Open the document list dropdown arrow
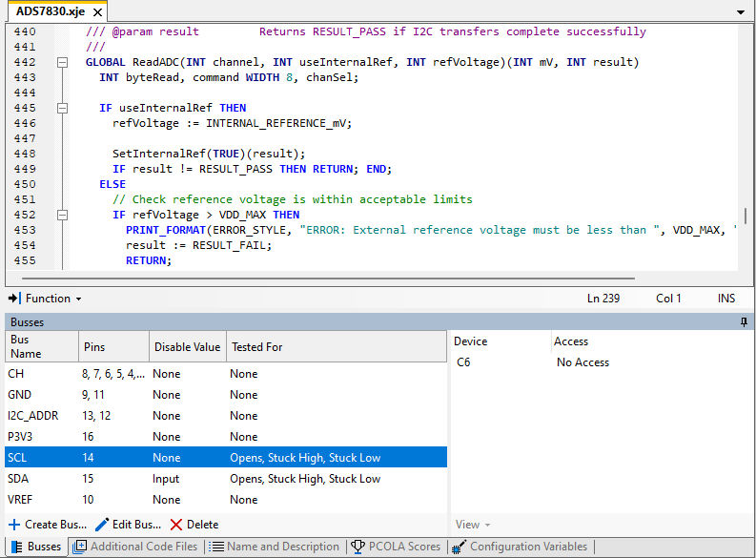Screen dimensions: 756x558 pyautogui.click(x=741, y=11)
